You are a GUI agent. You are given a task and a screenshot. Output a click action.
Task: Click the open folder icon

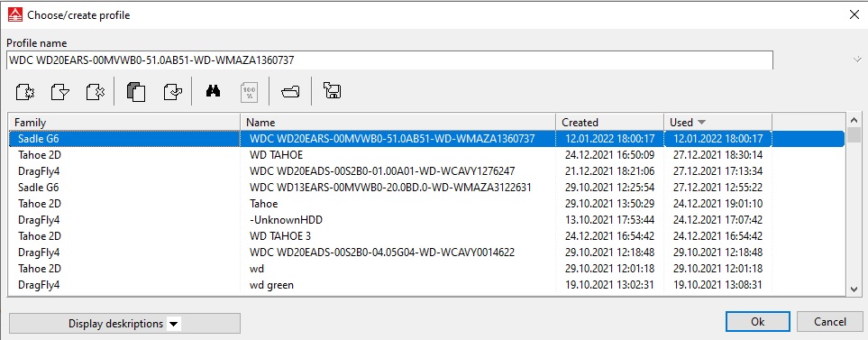tap(290, 92)
